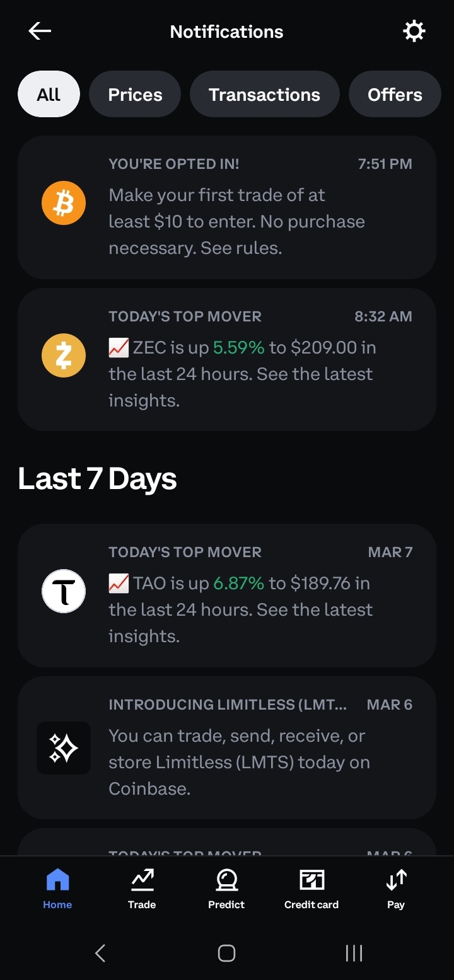The image size is (454, 980).
Task: Tap the Zcash ZEC coin icon
Action: (x=64, y=355)
